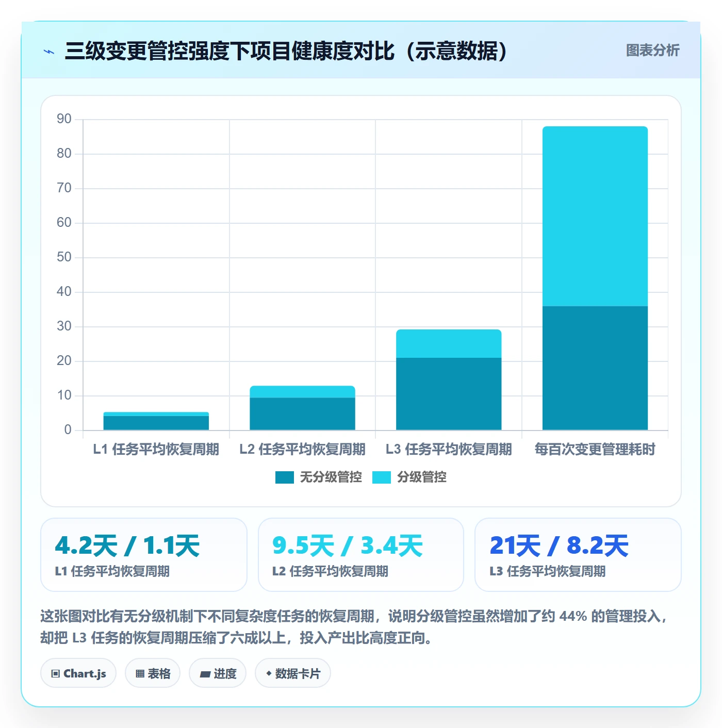Click the dark teal 无分级管控 legend swatch

(x=285, y=477)
